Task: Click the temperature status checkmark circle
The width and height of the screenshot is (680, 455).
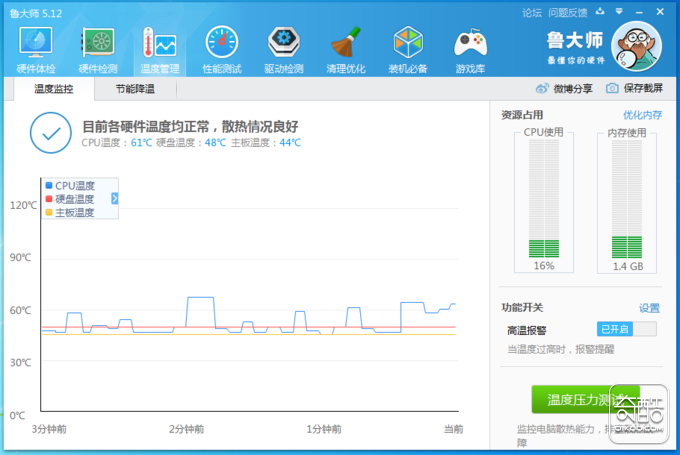Action: pos(51,133)
